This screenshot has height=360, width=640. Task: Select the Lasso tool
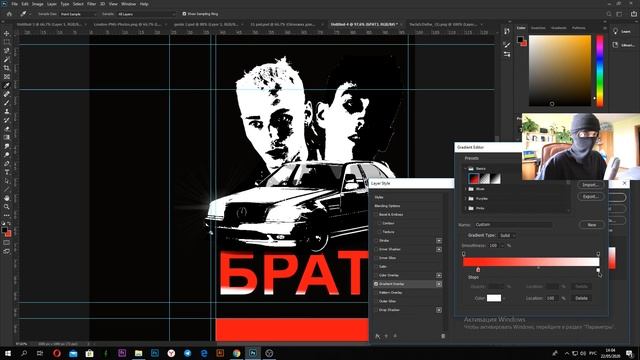pos(7,51)
